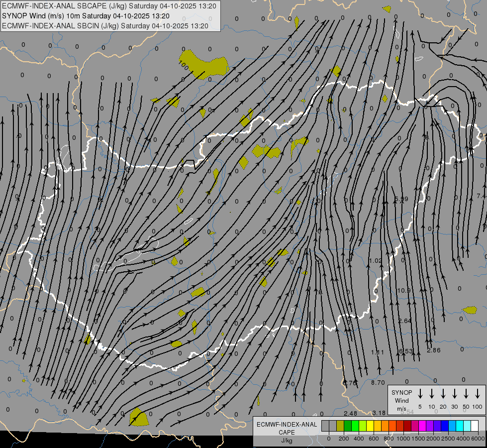Pick the white CAPE legend swatch
This screenshot has width=487, height=448.
click(474, 426)
